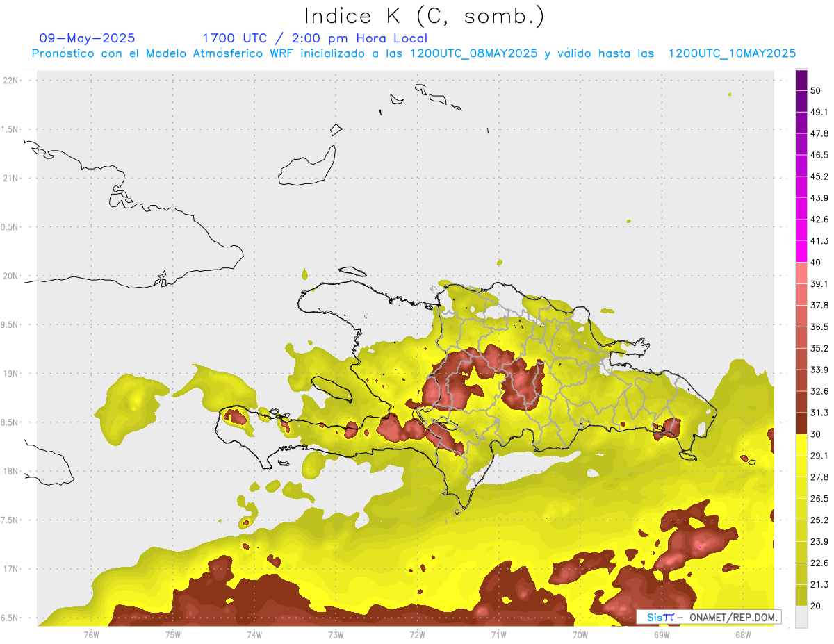Click the latitude label "17N"
The height and width of the screenshot is (644, 834).
[x=10, y=569]
